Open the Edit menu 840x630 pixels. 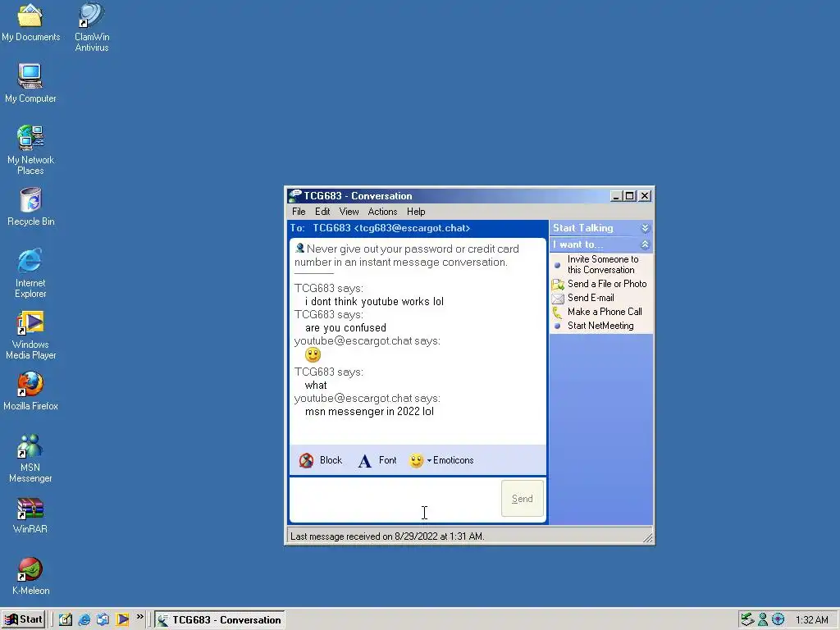(x=322, y=212)
